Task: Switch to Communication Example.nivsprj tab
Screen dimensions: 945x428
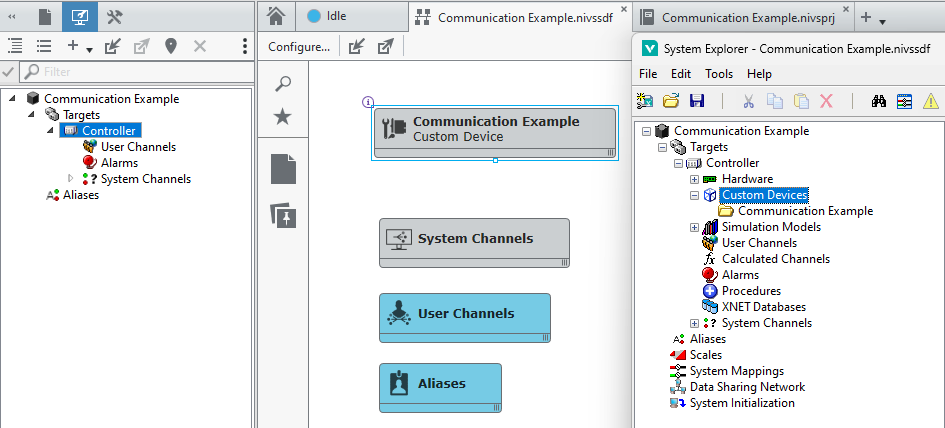Action: click(742, 17)
